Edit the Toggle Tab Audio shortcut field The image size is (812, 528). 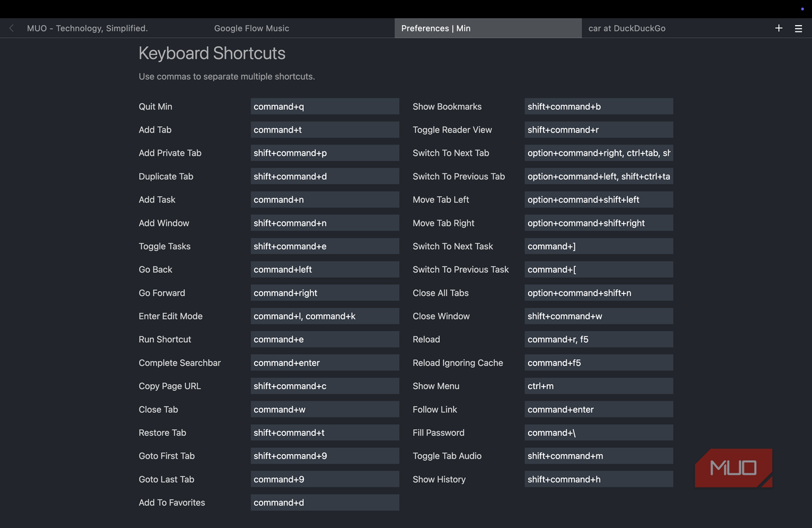599,456
